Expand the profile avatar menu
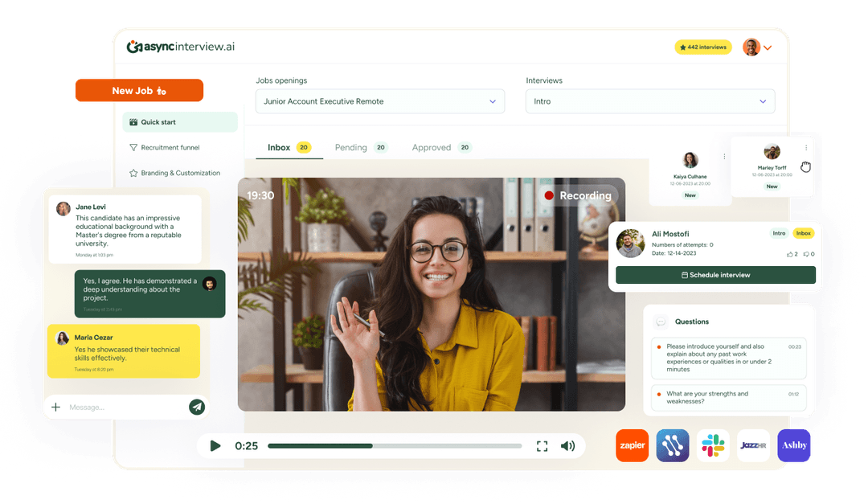This screenshot has width=868, height=504. point(755,47)
